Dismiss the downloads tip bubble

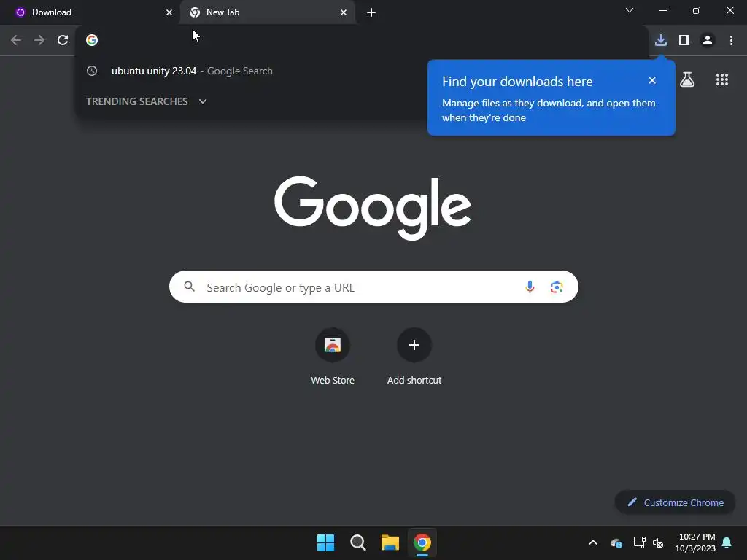pyautogui.click(x=652, y=80)
